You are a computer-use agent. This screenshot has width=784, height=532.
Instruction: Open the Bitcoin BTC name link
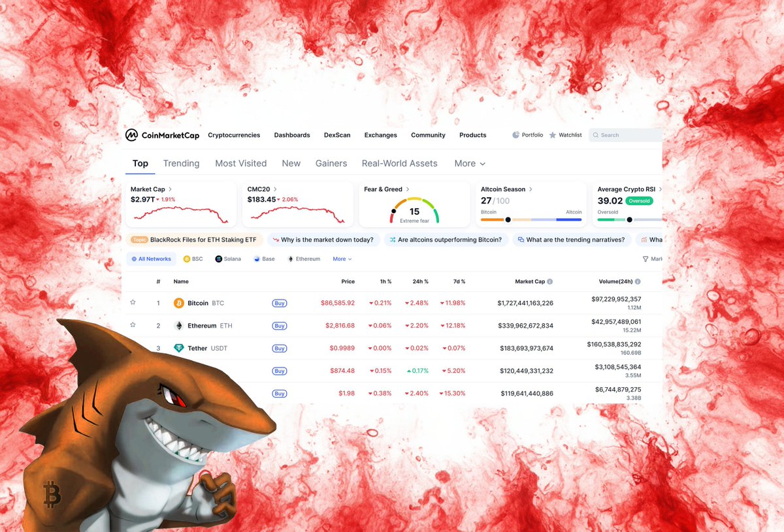coord(206,303)
